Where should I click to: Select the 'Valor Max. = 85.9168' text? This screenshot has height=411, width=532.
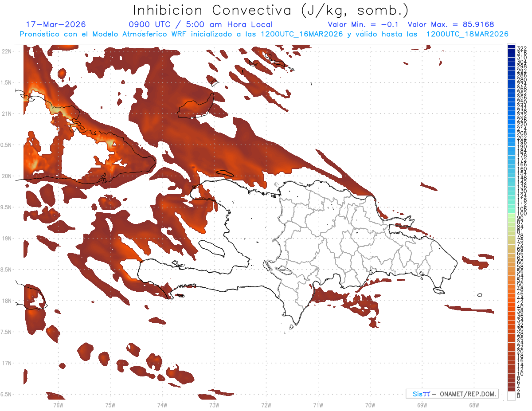pyautogui.click(x=451, y=24)
